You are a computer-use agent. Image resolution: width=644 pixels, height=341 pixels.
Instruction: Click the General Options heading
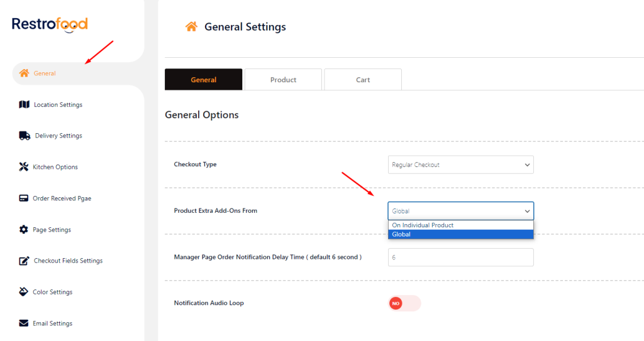pyautogui.click(x=202, y=115)
